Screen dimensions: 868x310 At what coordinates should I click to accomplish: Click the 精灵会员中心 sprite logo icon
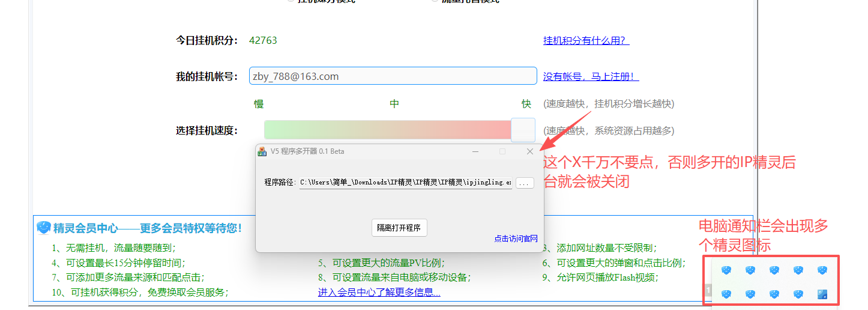tap(43, 228)
